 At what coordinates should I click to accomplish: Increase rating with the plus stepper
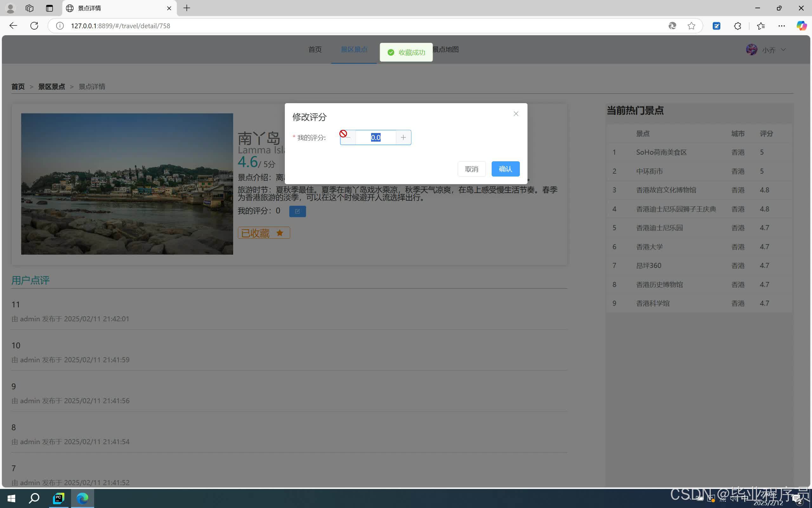(403, 137)
